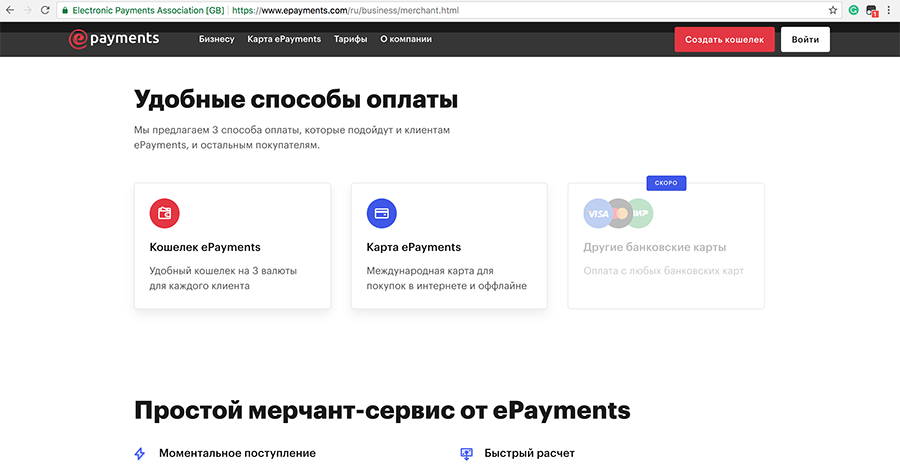Click the Простой мерчант-сервис от ePayments heading

(x=382, y=410)
